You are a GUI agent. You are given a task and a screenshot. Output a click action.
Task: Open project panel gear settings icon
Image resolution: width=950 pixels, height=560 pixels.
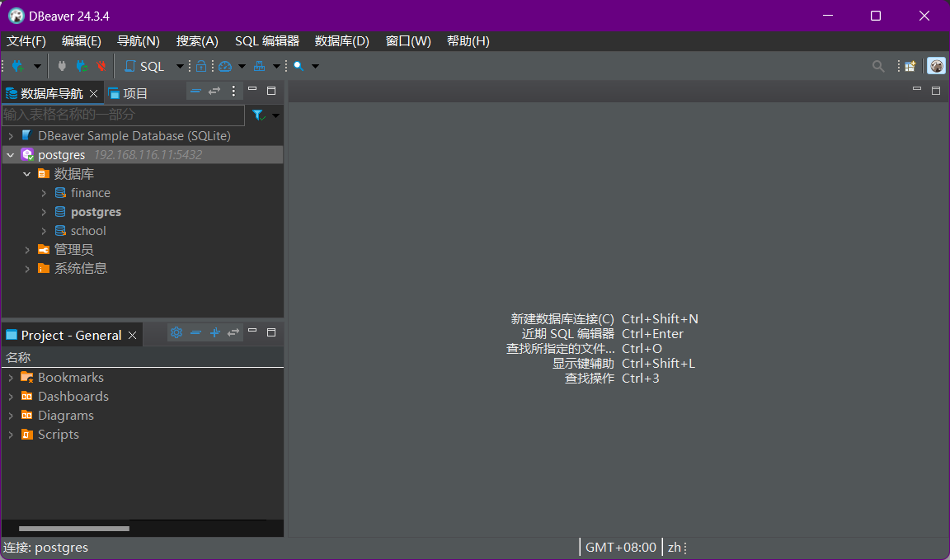pyautogui.click(x=176, y=332)
